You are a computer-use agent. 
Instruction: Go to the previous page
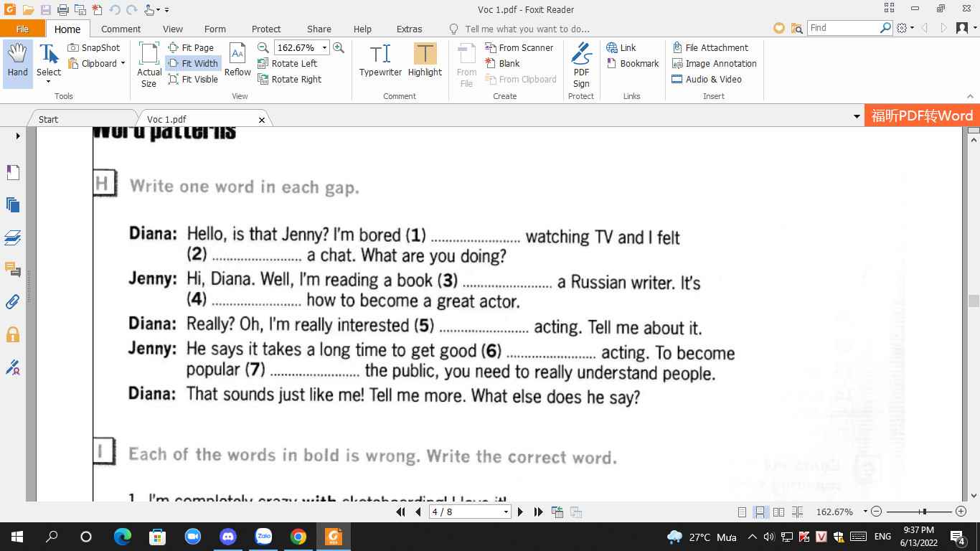[x=418, y=512]
